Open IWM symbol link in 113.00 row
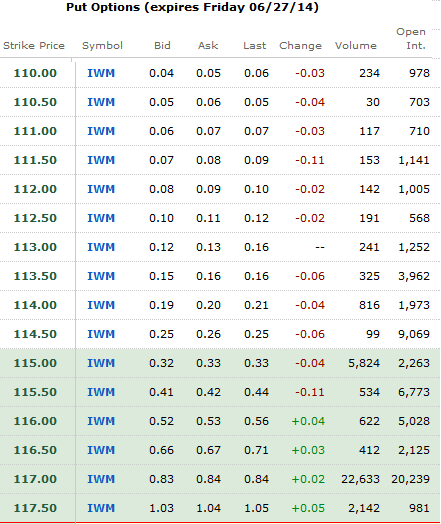 [x=101, y=247]
